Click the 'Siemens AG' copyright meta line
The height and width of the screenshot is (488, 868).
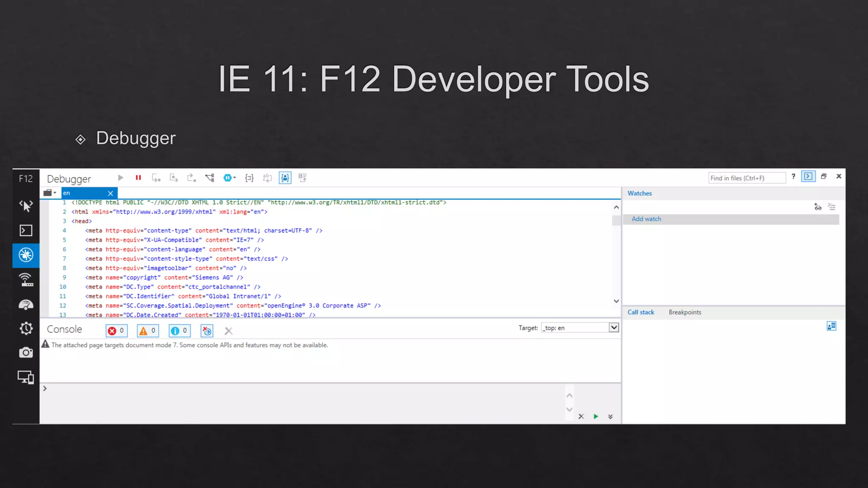click(164, 277)
